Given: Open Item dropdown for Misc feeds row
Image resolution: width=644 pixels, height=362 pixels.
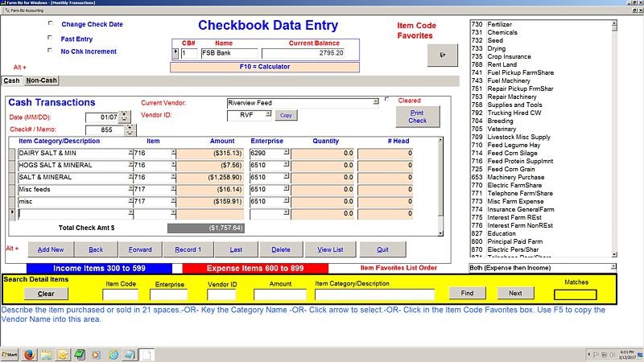Looking at the screenshot, I should 173,188.
